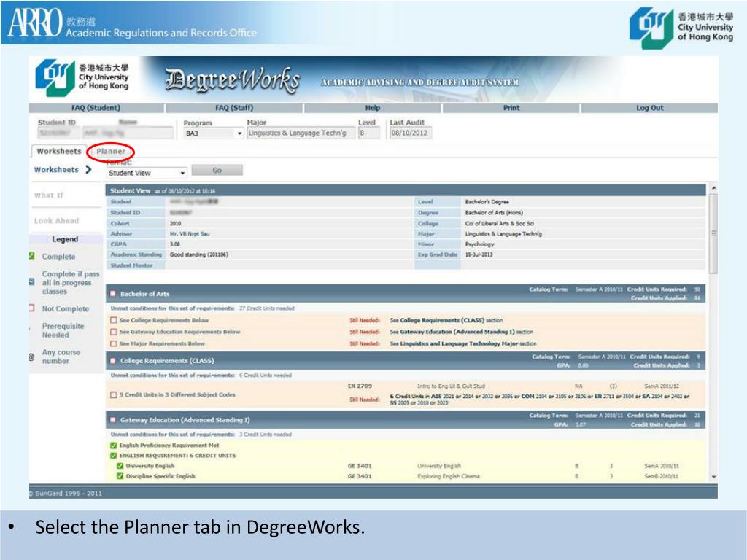This screenshot has width=747, height=560.
Task: Click the worksheet vertical scrollbar thumb
Action: [x=713, y=233]
